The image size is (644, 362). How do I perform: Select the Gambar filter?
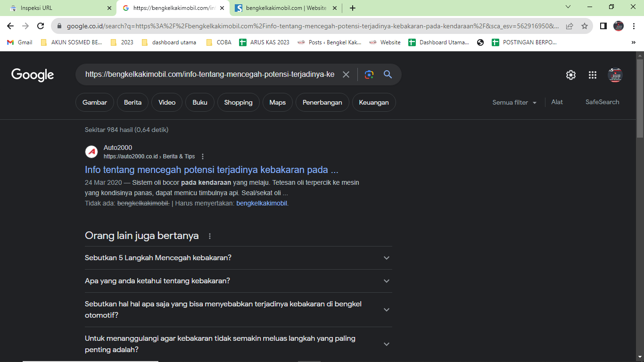(95, 102)
